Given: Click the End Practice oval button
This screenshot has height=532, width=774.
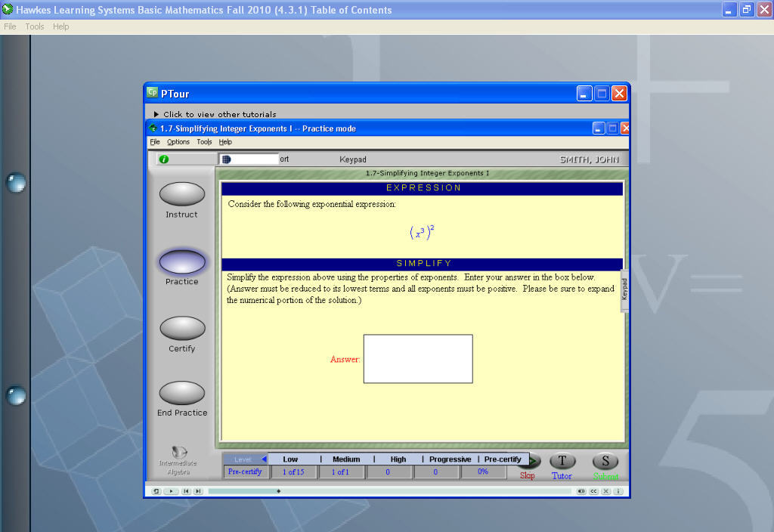Looking at the screenshot, I should click(x=182, y=393).
